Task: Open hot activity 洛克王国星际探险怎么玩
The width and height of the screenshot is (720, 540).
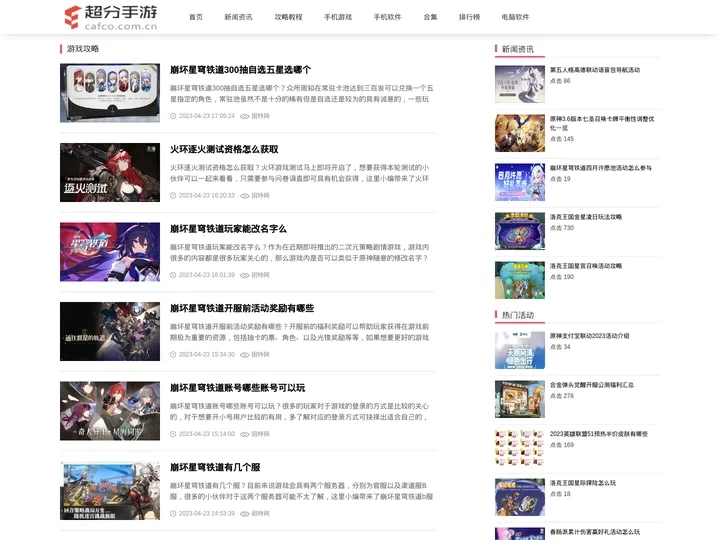Action: click(x=583, y=483)
